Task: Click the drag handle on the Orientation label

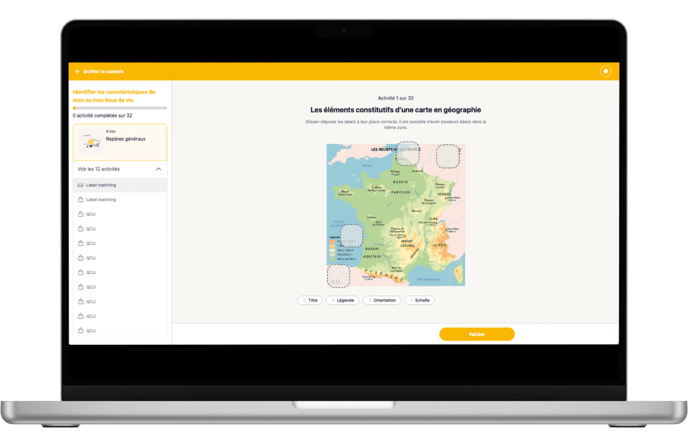Action: click(370, 300)
